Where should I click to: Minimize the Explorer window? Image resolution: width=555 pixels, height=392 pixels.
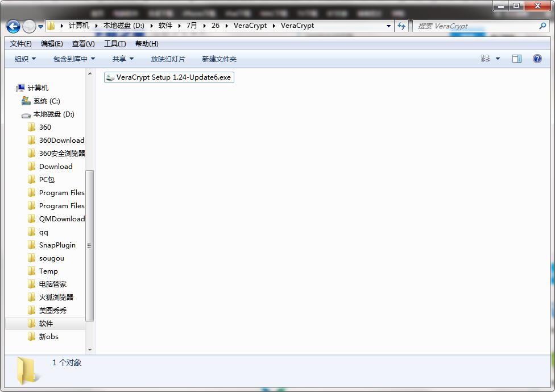[501, 6]
